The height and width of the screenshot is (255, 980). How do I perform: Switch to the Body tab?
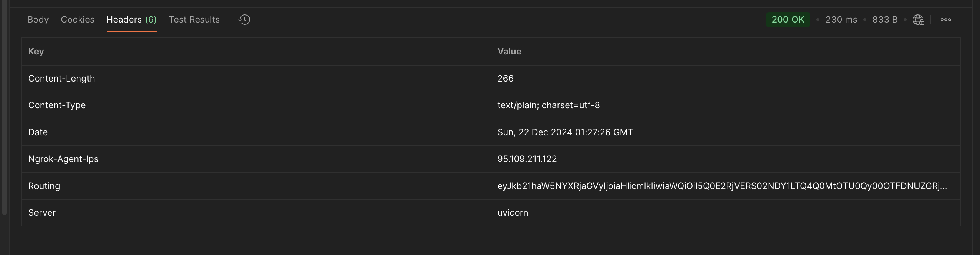38,19
